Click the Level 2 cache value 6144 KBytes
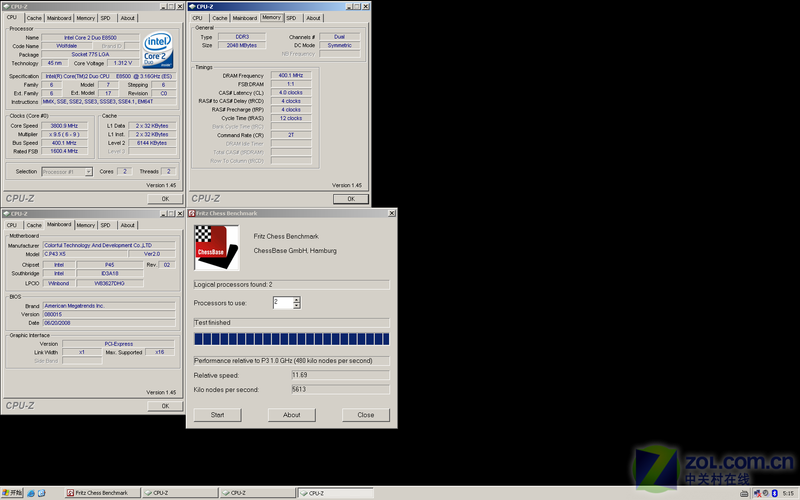This screenshot has height=500, width=800. tap(152, 143)
